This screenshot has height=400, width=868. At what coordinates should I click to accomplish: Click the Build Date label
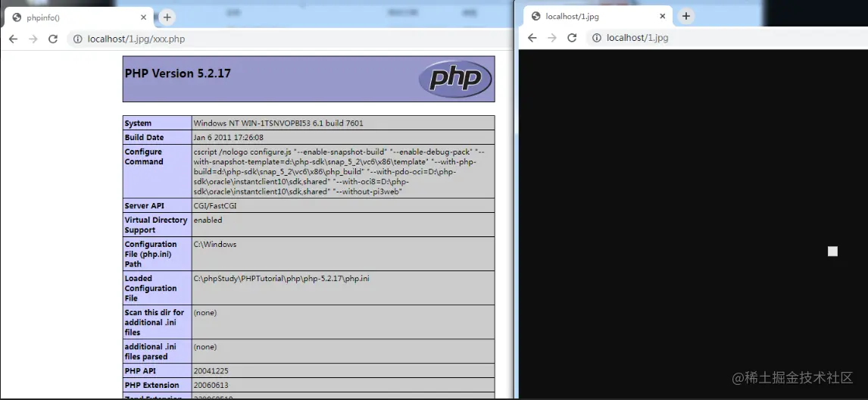(x=144, y=137)
